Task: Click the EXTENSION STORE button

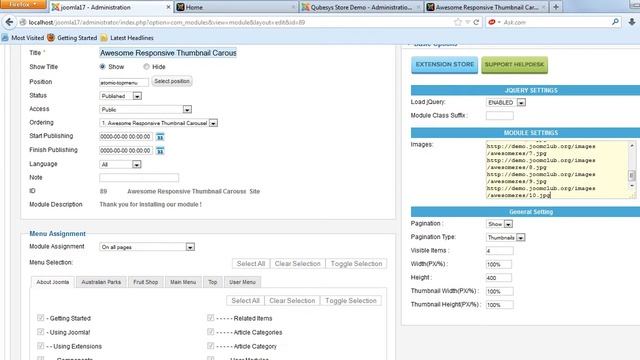Action: coord(444,65)
